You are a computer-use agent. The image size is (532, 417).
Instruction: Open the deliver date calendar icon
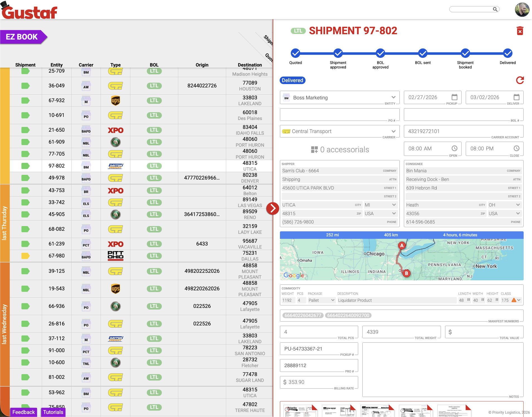(x=516, y=97)
